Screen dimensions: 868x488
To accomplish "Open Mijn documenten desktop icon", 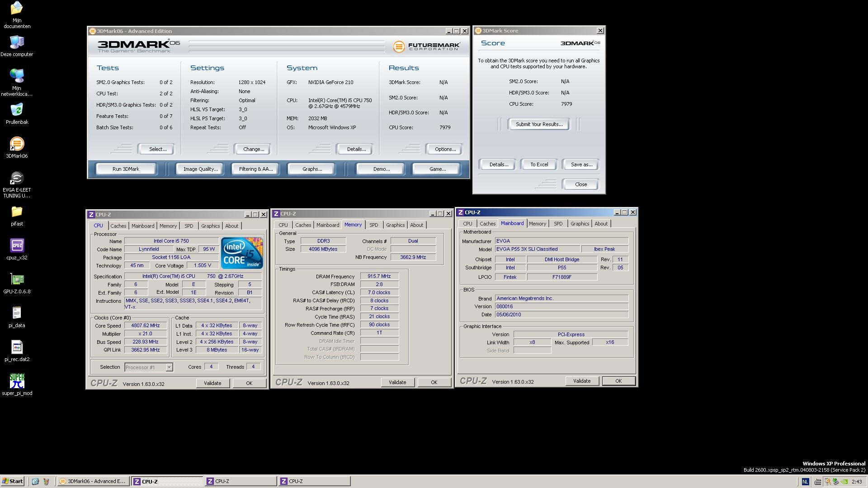I will click(x=17, y=15).
